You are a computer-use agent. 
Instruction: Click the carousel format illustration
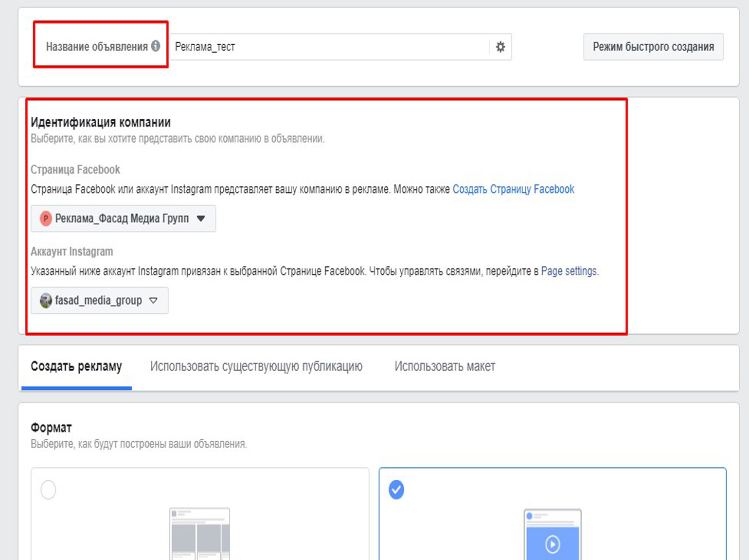pyautogui.click(x=199, y=534)
